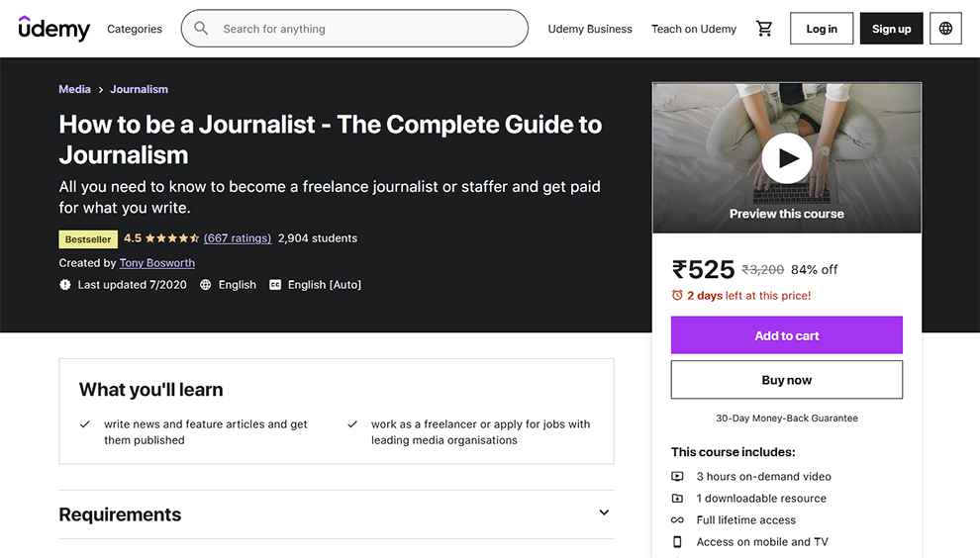Image resolution: width=980 pixels, height=558 pixels.
Task: Click the search magnifier icon
Action: click(x=201, y=28)
